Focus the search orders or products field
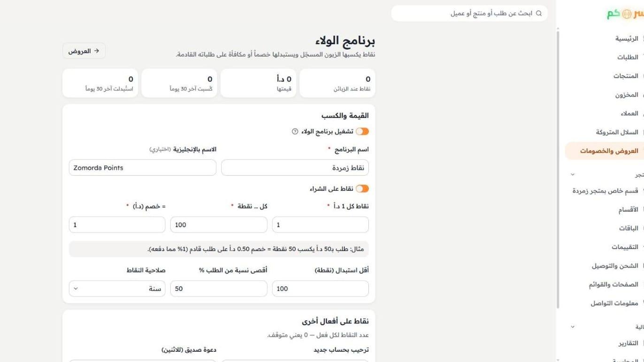Image resolution: width=644 pixels, height=362 pixels. tap(470, 13)
